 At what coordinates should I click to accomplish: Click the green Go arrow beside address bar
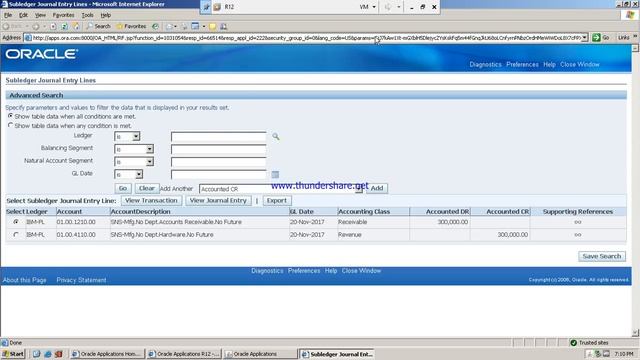596,38
